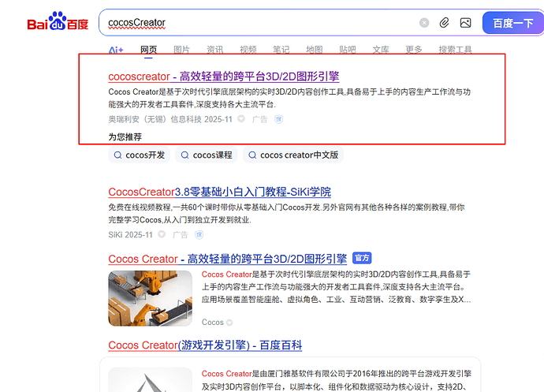Switch to the AI+ tab

click(x=116, y=50)
